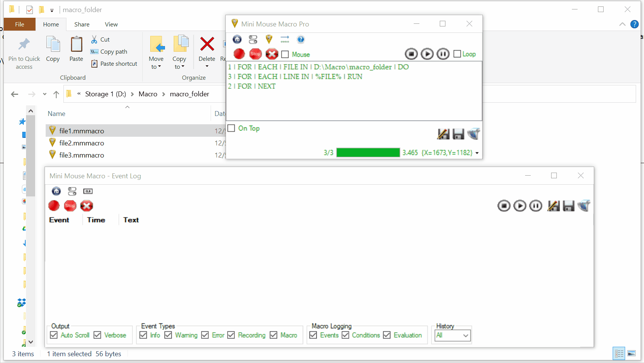This screenshot has height=363, width=644.
Task: Open the Share ribbon tab
Action: [82, 24]
